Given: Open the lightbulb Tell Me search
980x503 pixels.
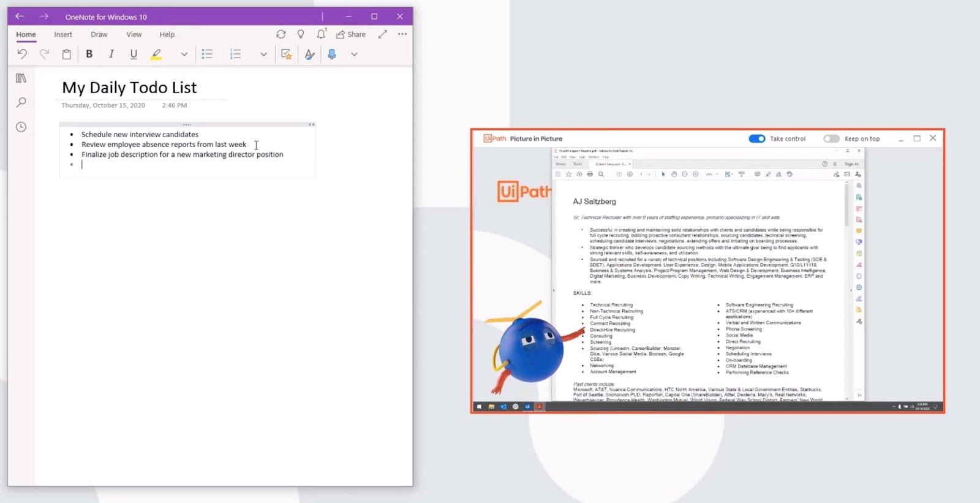Looking at the screenshot, I should [x=301, y=34].
